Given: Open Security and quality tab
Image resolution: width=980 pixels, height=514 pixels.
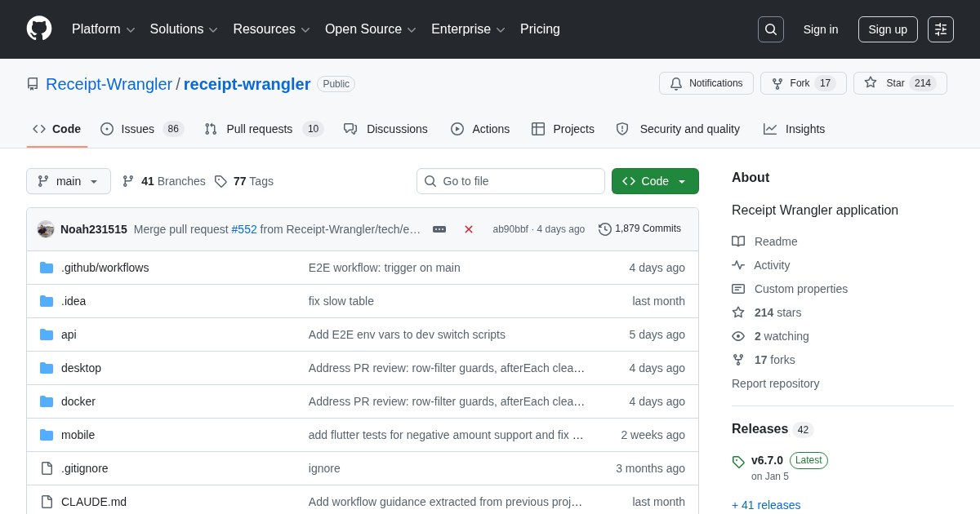Looking at the screenshot, I should (678, 129).
